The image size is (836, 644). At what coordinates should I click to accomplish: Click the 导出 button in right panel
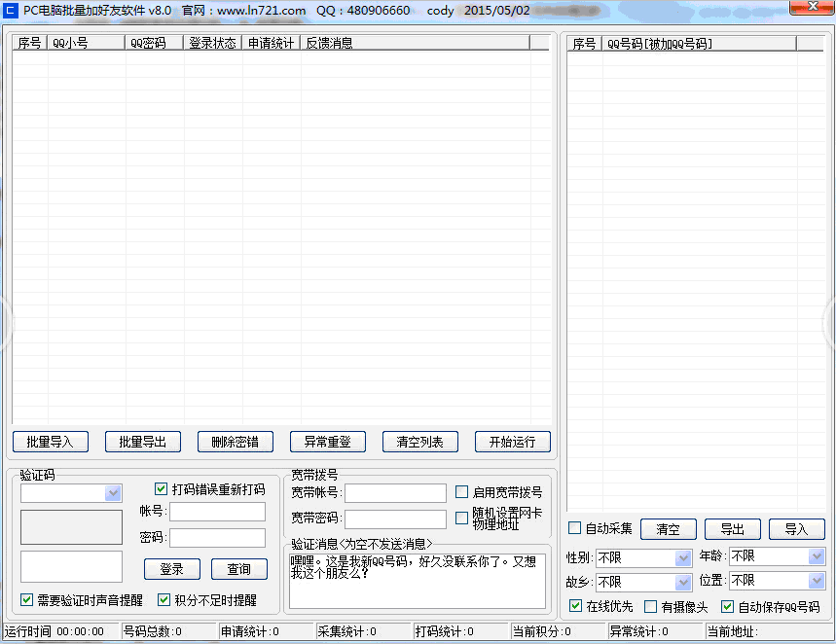click(732, 529)
